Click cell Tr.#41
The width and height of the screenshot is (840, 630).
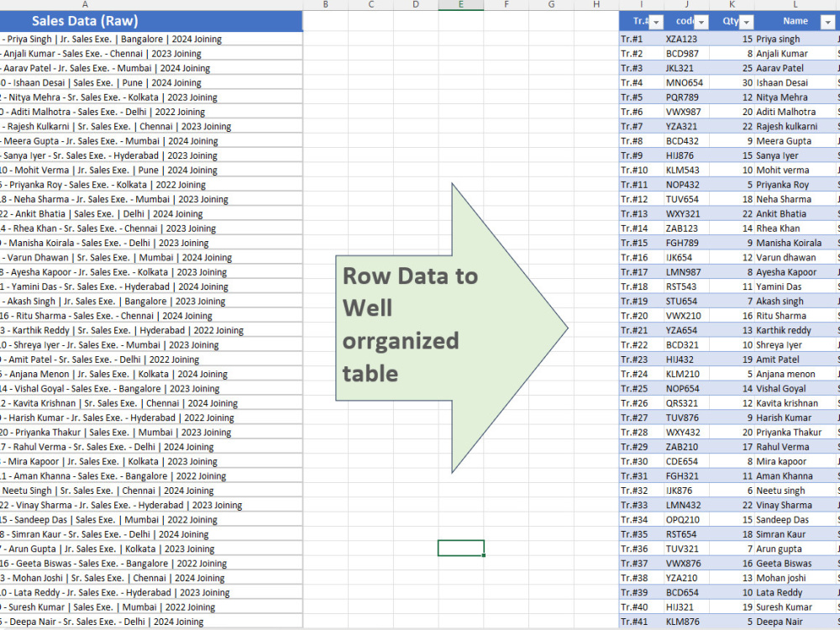pyautogui.click(x=642, y=622)
